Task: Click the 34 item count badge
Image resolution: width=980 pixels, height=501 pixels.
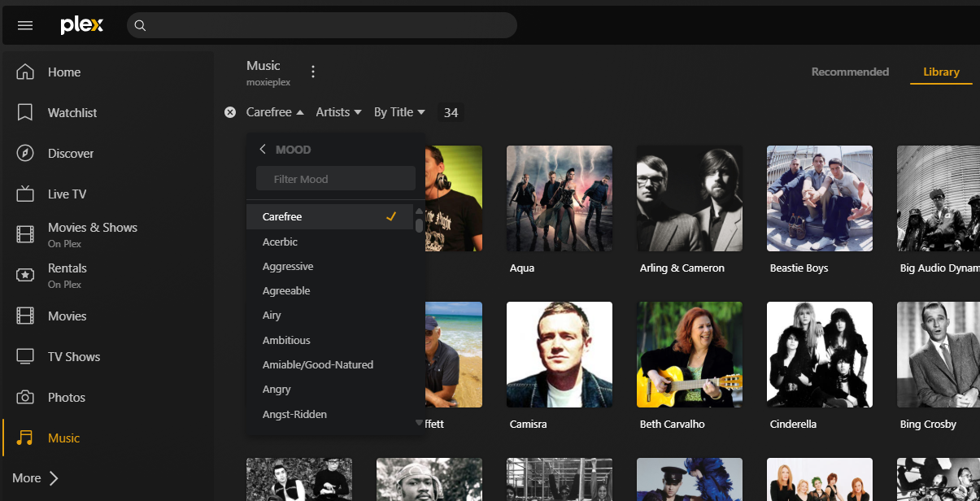Action: [x=451, y=112]
